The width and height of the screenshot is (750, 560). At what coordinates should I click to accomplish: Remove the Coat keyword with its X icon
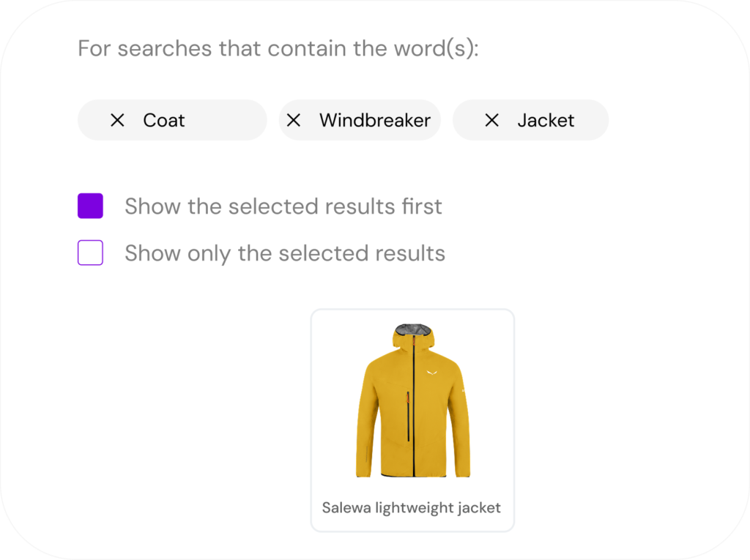pyautogui.click(x=117, y=121)
